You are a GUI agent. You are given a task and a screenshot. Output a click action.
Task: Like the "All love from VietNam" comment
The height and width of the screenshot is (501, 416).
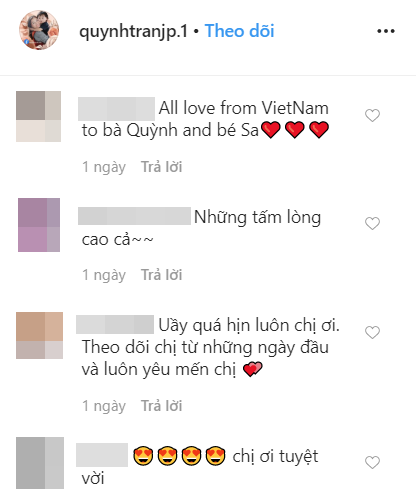coord(372,115)
